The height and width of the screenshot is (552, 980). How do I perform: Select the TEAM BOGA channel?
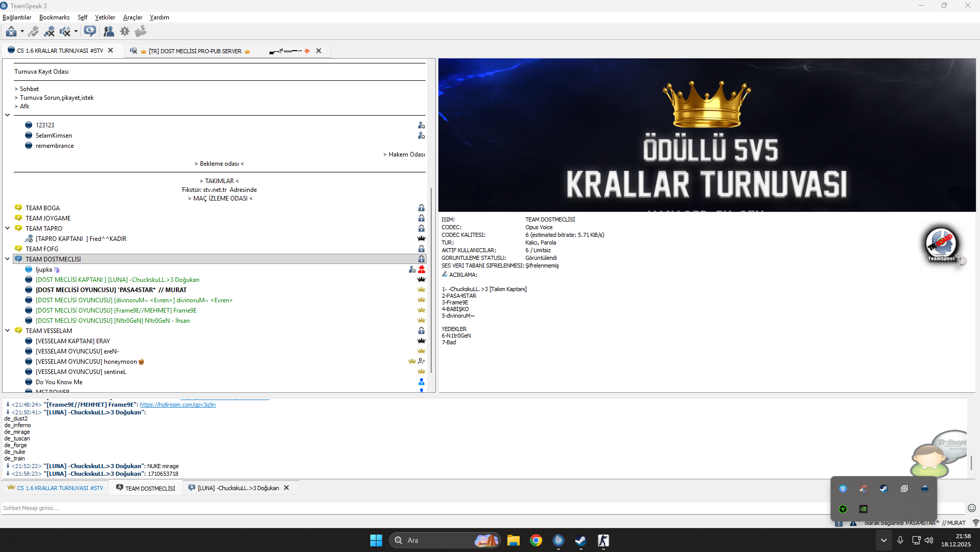coord(42,208)
